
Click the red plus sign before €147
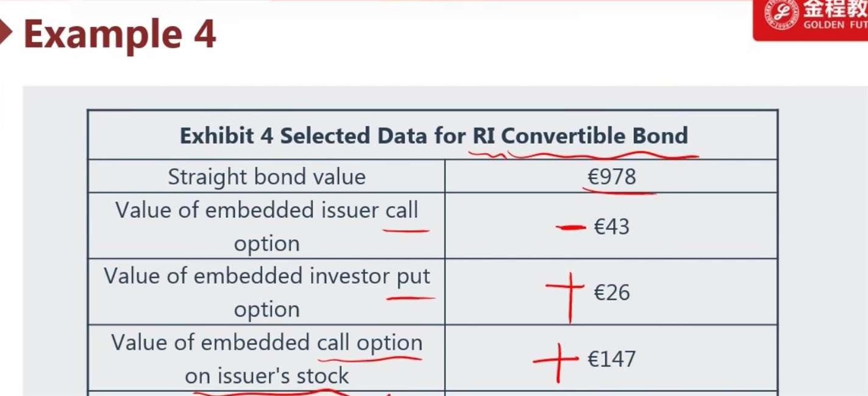coord(555,360)
